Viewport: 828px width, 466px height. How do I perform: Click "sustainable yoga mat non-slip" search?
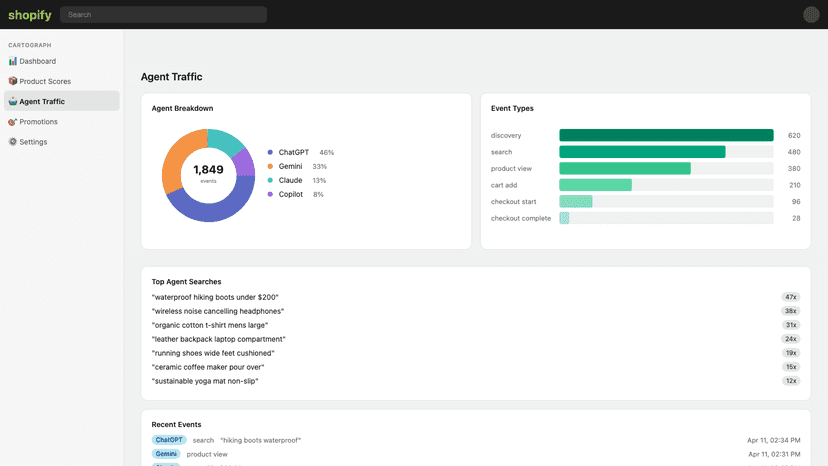[x=205, y=381]
